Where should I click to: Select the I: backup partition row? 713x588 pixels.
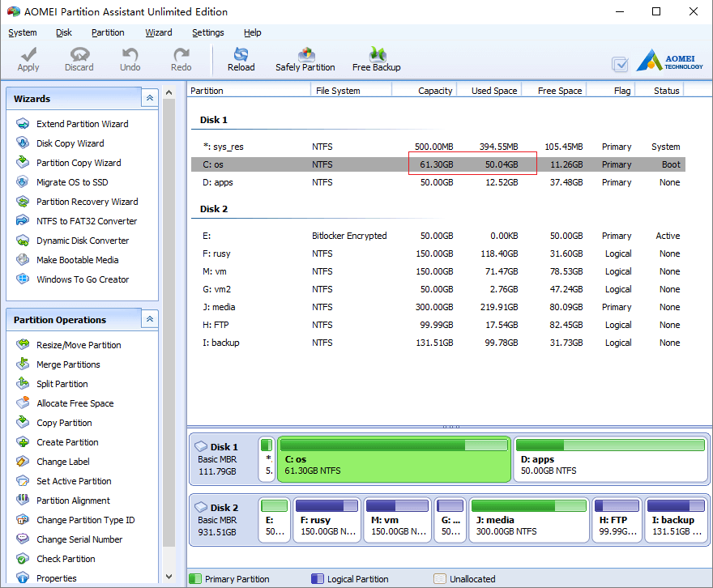coord(438,343)
